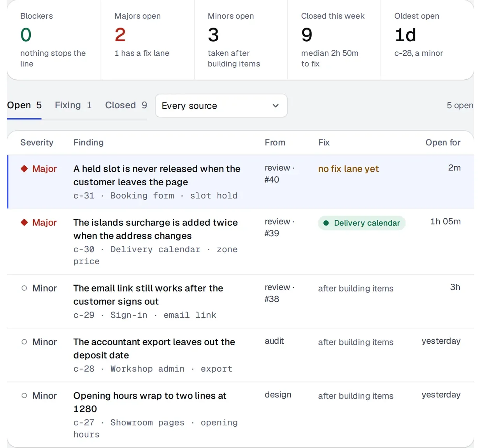The image size is (481, 448).
Task: Expand source filter using chevron arrow
Action: (276, 105)
